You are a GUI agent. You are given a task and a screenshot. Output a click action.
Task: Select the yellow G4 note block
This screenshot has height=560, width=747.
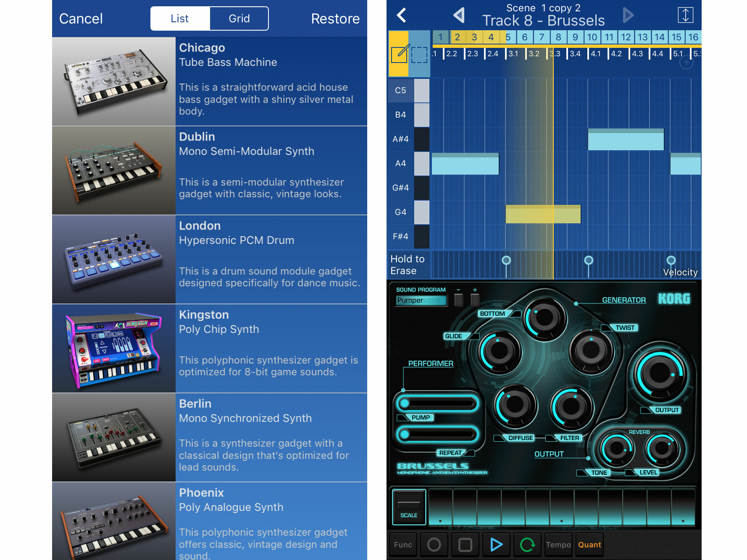click(543, 214)
